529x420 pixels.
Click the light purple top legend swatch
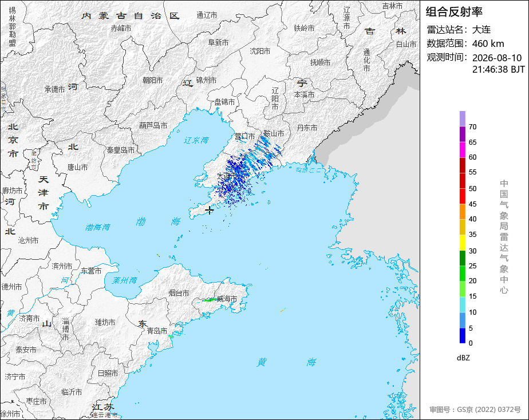pyautogui.click(x=462, y=118)
